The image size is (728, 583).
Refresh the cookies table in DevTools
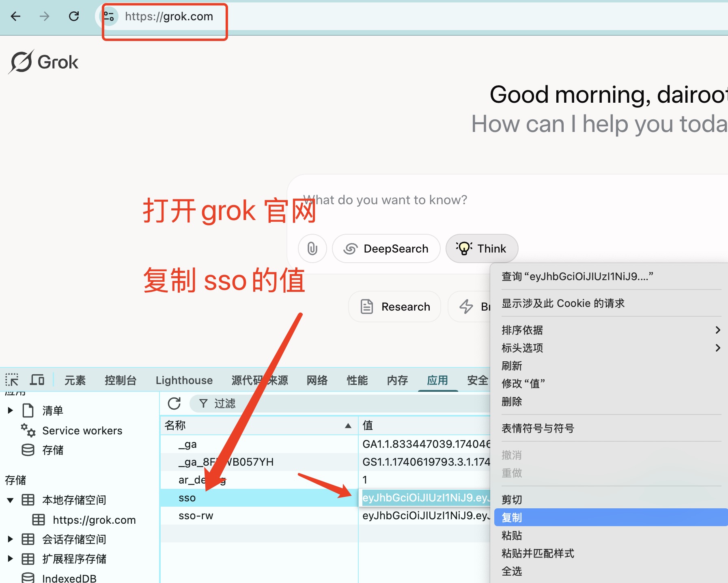(x=174, y=404)
